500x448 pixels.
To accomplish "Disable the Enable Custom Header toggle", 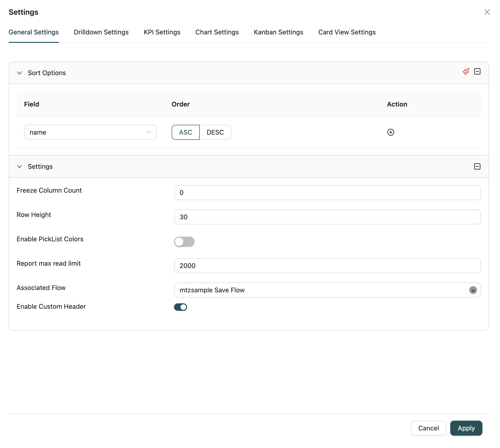I will (x=181, y=307).
